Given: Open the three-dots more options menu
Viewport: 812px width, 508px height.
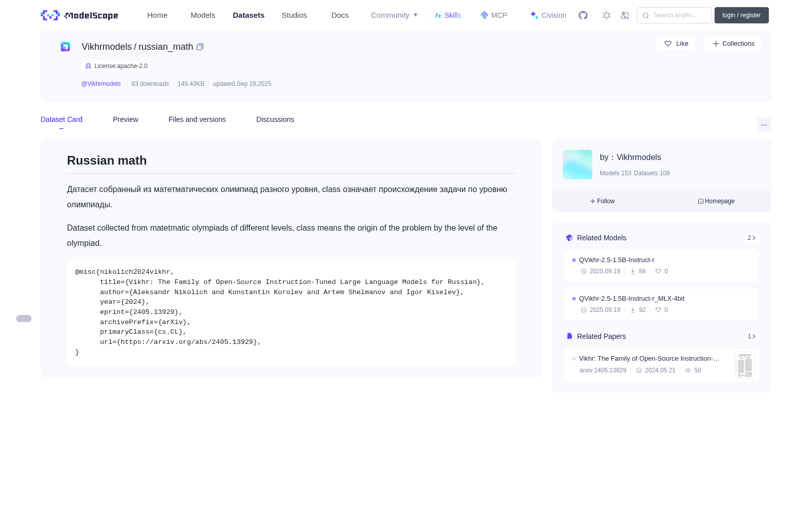Looking at the screenshot, I should [764, 124].
